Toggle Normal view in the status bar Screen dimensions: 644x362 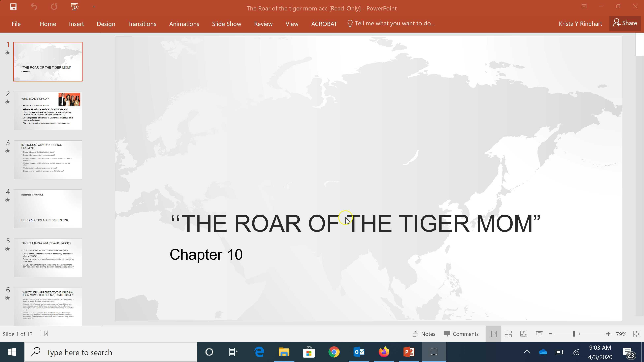point(493,334)
